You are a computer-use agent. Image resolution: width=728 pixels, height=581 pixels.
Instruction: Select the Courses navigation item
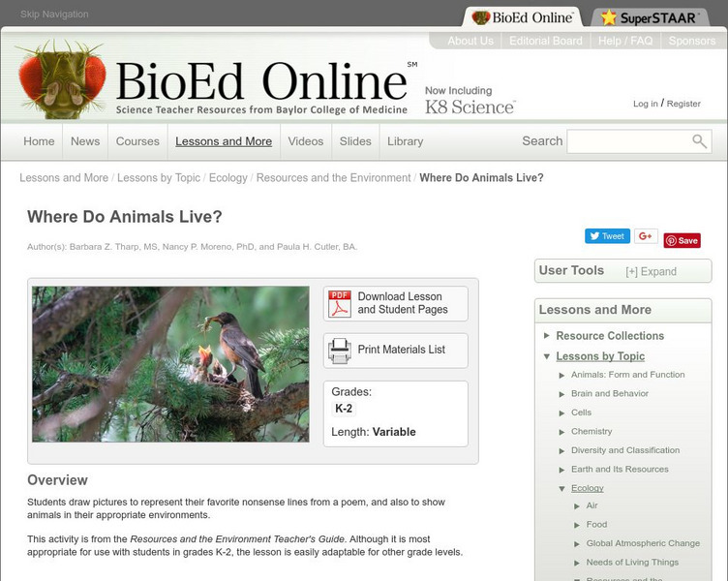click(x=137, y=141)
